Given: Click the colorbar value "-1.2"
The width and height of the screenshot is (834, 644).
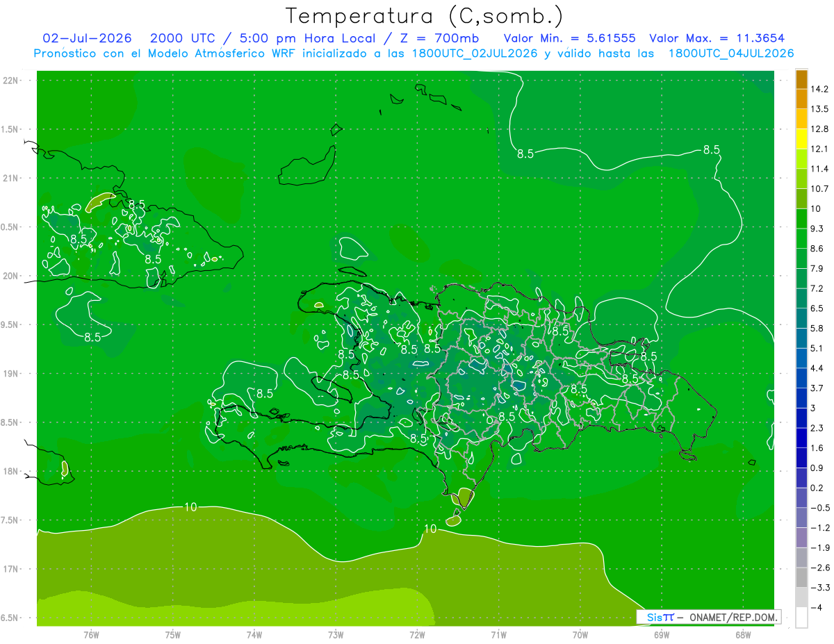Looking at the screenshot, I should [820, 528].
